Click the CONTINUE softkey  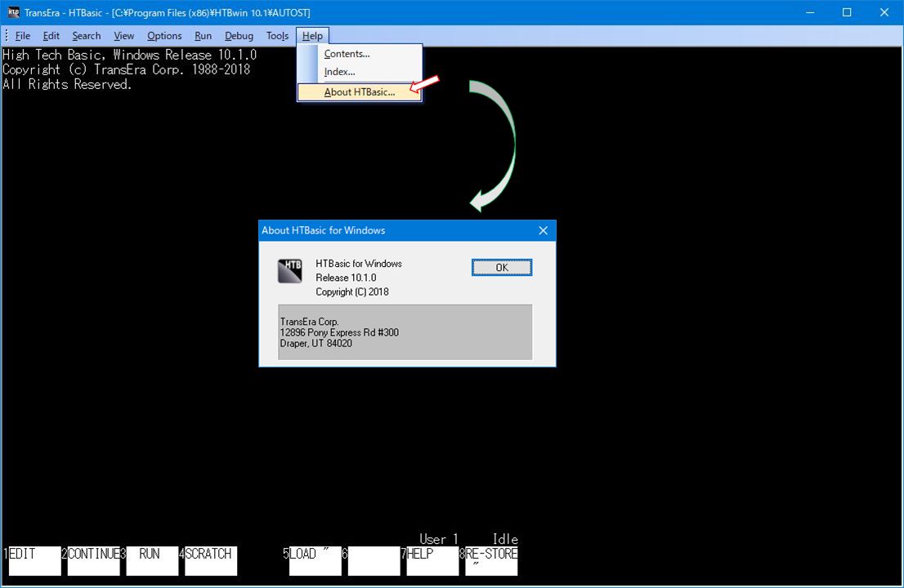click(x=93, y=561)
